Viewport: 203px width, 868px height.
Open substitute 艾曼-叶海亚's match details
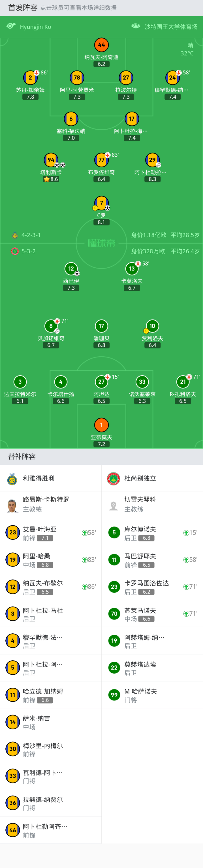tap(50, 533)
